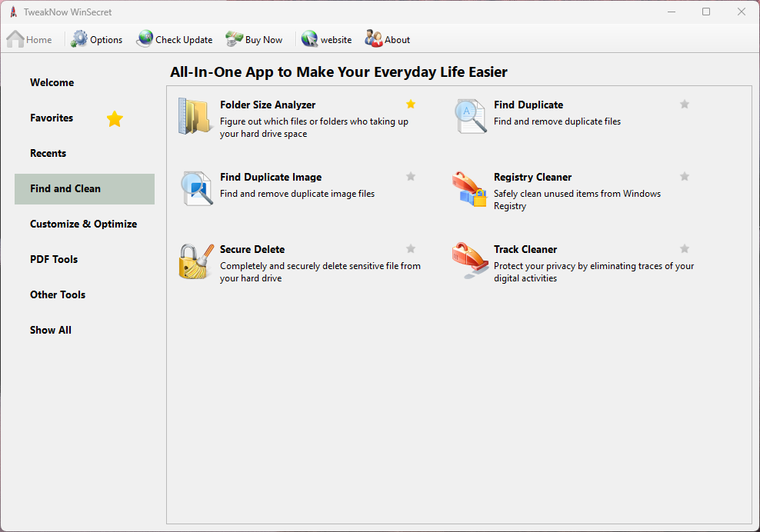The height and width of the screenshot is (532, 760).
Task: Open Secure Delete padlock icon
Action: [x=195, y=261]
